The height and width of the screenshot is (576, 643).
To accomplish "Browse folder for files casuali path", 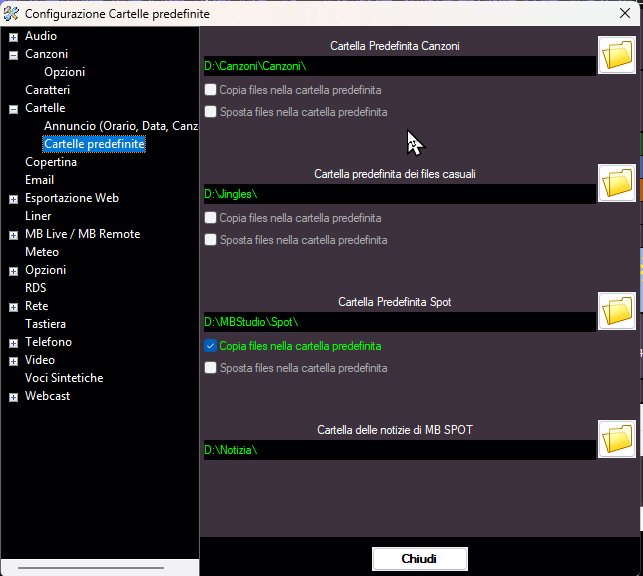I will point(617,184).
